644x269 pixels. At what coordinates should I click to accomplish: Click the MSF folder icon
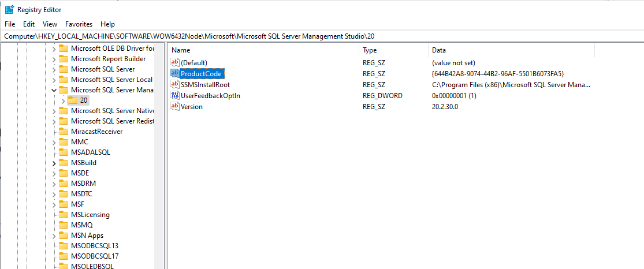[x=64, y=204]
